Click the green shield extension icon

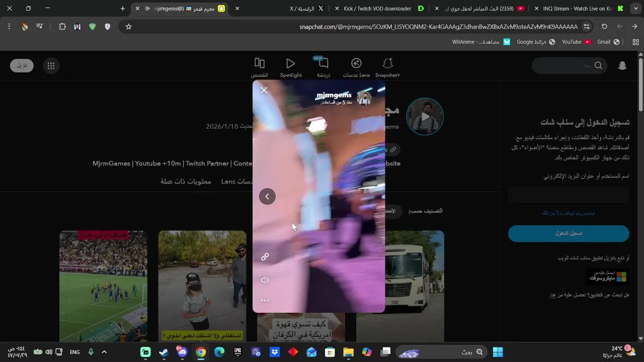tap(92, 27)
